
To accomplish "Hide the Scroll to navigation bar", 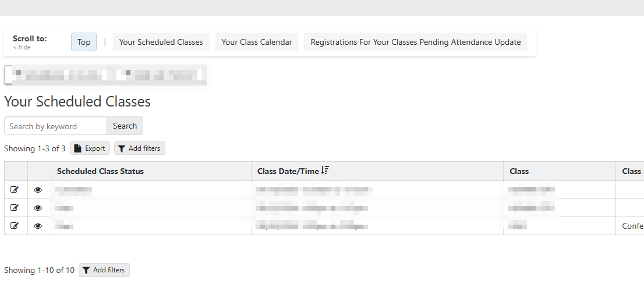I will click(x=22, y=48).
